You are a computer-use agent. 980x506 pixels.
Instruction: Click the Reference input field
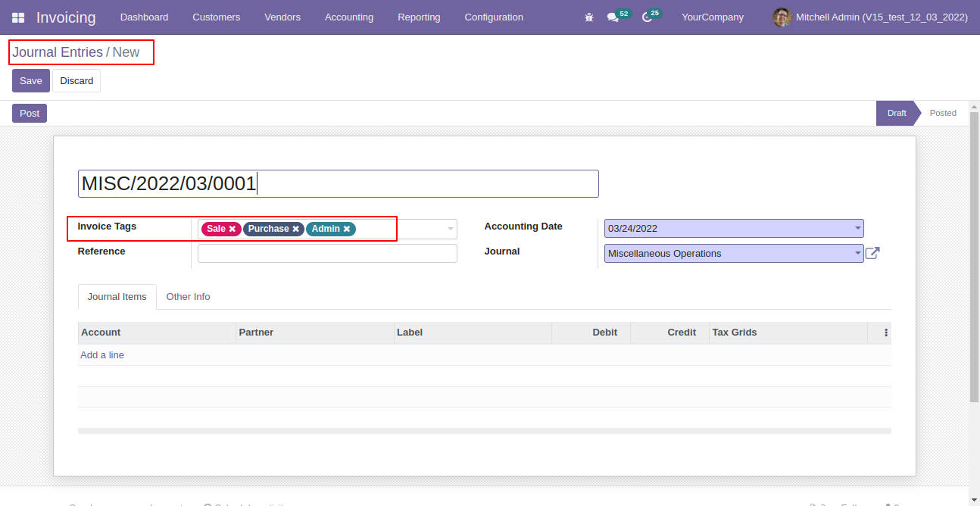click(327, 253)
